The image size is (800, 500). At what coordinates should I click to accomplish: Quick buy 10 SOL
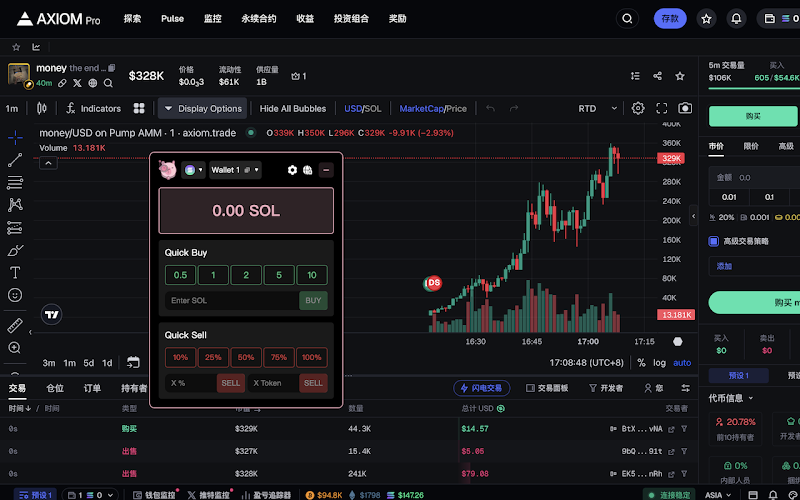[x=312, y=275]
